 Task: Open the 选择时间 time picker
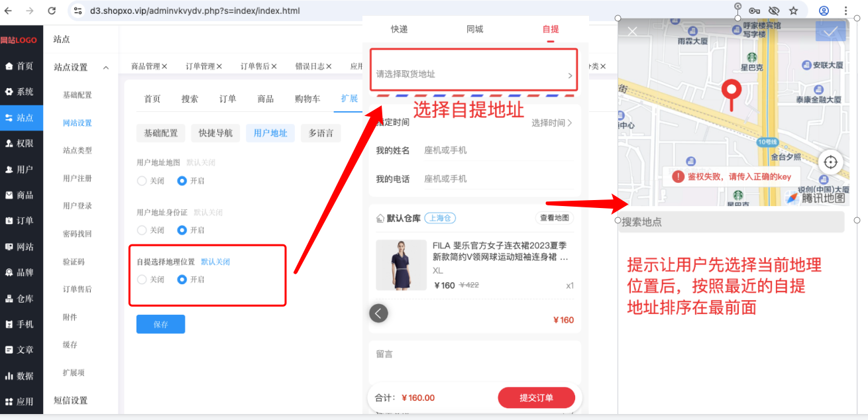click(x=552, y=123)
